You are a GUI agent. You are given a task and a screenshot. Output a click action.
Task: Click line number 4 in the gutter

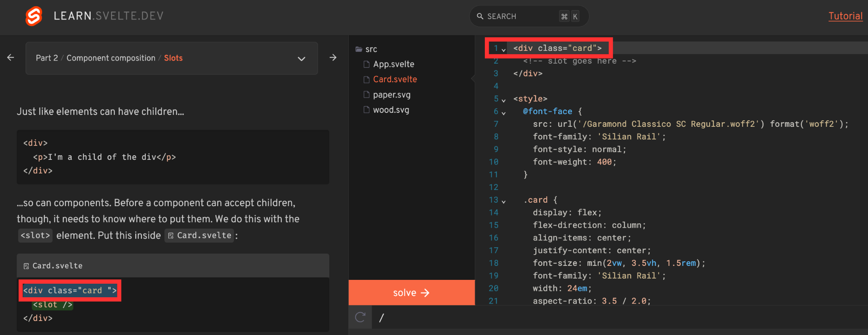[x=496, y=86]
